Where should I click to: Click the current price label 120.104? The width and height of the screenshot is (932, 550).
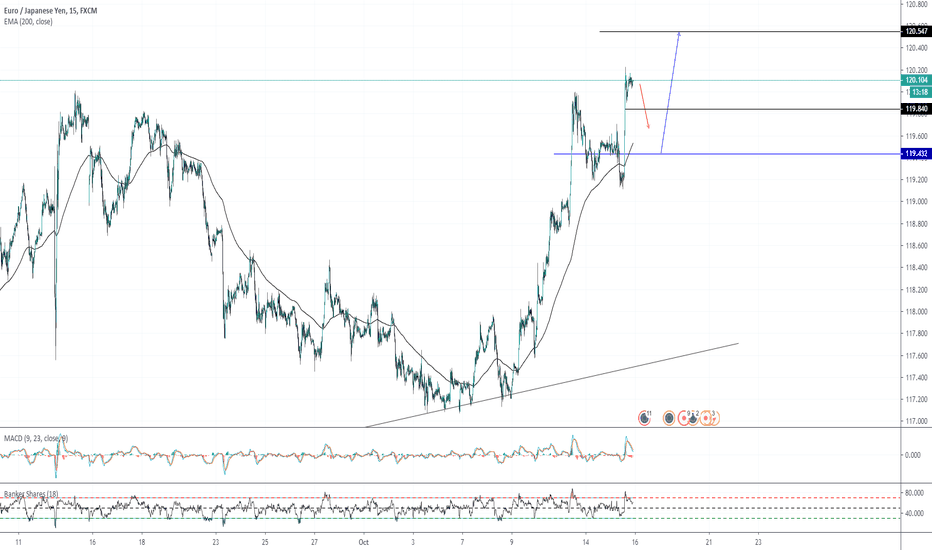coord(916,80)
